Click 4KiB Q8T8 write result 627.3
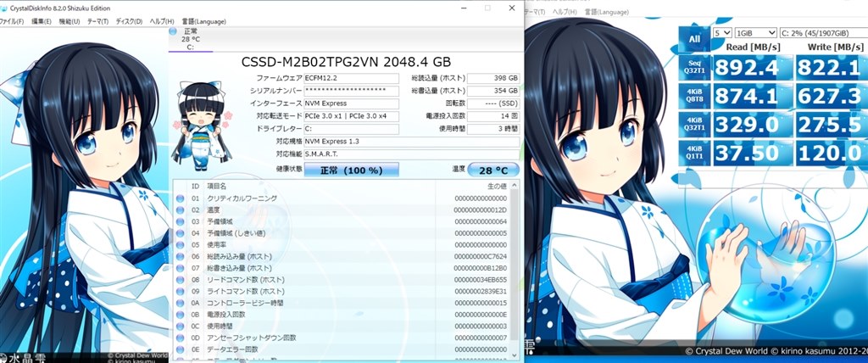Screen dimensions: 868x363 [832, 96]
